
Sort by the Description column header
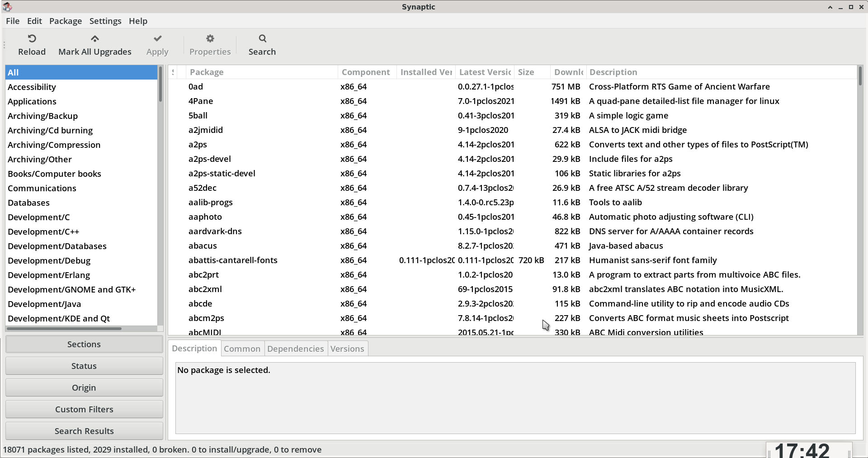pos(721,72)
